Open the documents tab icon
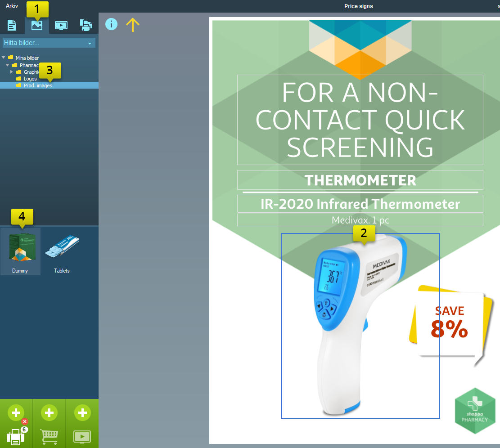The height and width of the screenshot is (448, 500). pos(12,26)
